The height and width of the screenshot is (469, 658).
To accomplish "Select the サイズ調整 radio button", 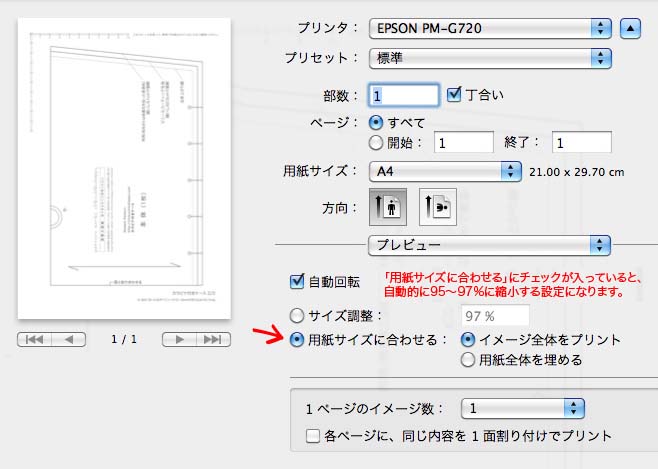I will coord(297,315).
